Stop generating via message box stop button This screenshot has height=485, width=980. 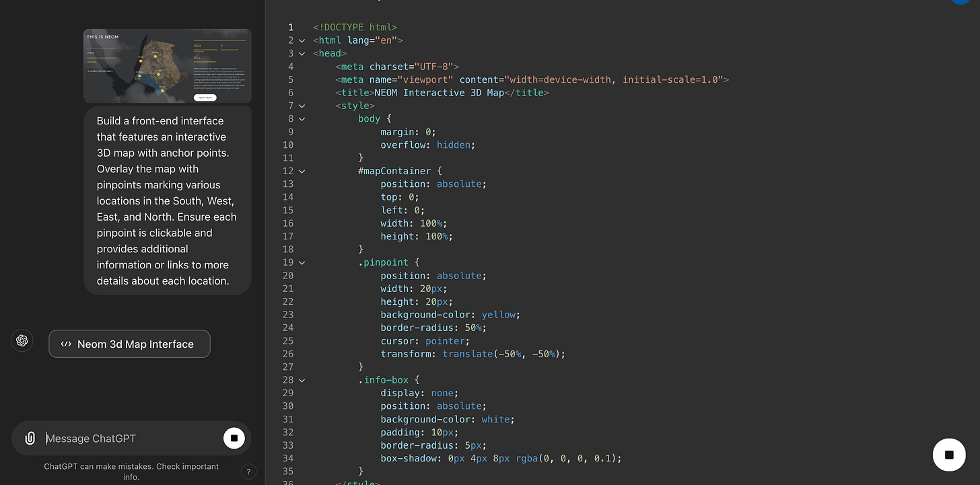(x=234, y=439)
